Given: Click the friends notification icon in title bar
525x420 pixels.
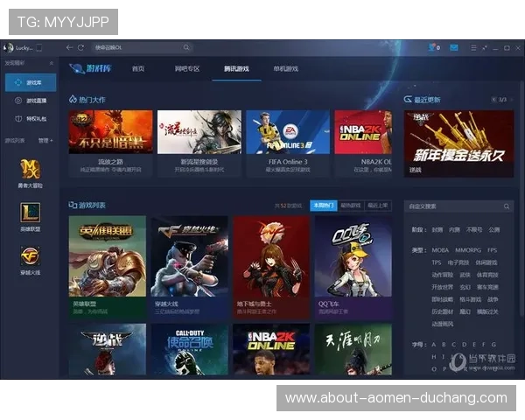Looking at the screenshot, I should pyautogui.click(x=434, y=47).
